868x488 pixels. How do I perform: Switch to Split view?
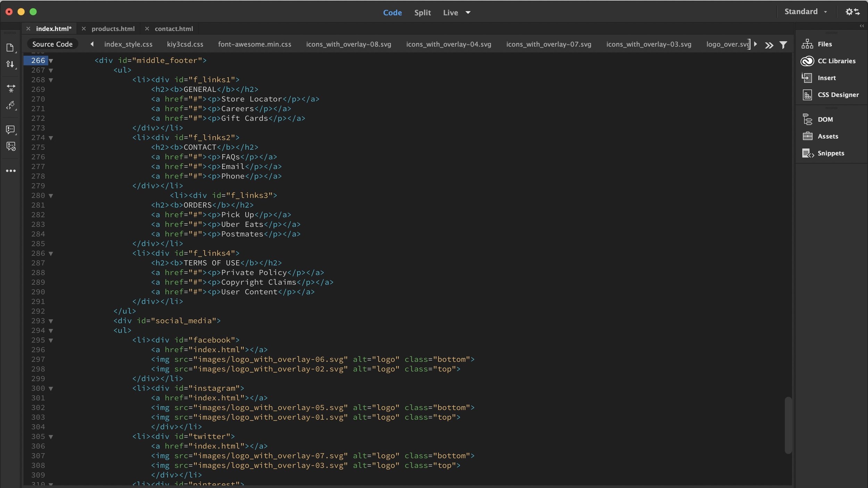(x=422, y=12)
